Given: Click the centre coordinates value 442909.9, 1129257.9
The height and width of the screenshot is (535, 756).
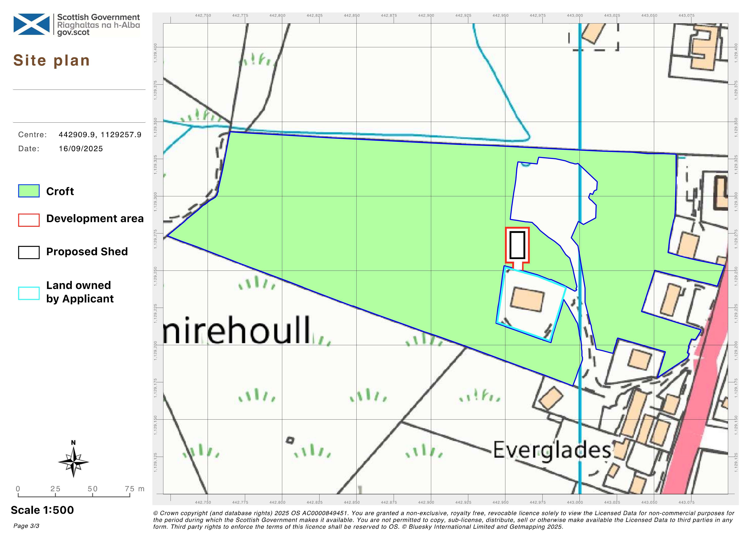Looking at the screenshot, I should 100,135.
